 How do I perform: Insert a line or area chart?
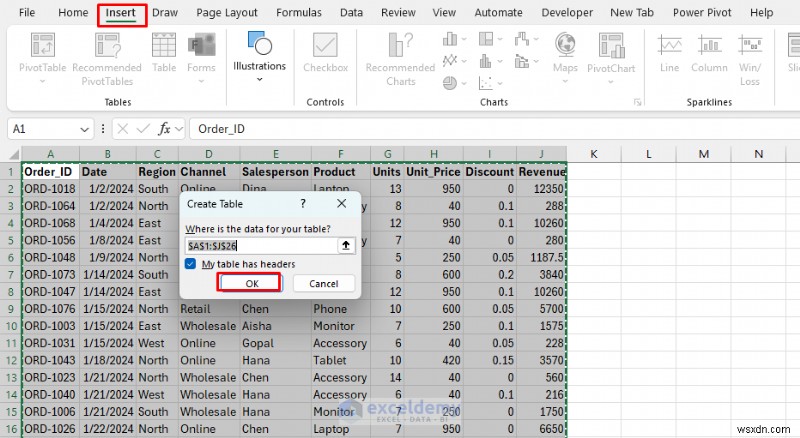[450, 61]
